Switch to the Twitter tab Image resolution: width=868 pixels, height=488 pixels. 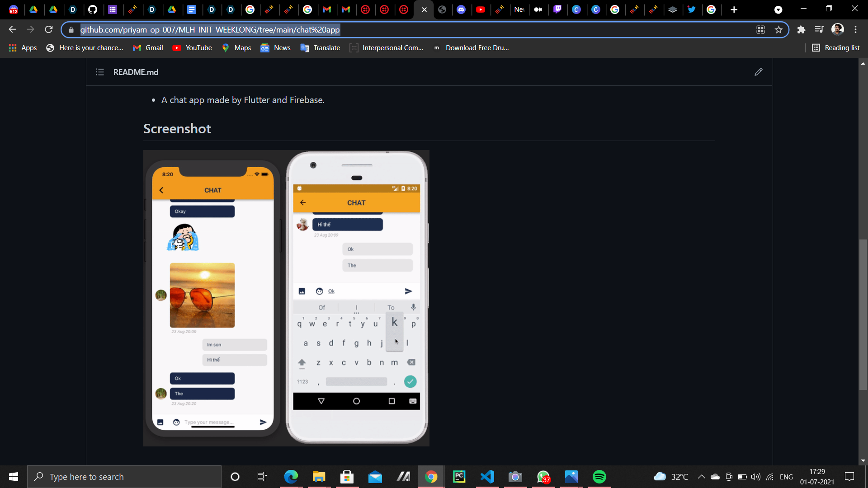691,9
